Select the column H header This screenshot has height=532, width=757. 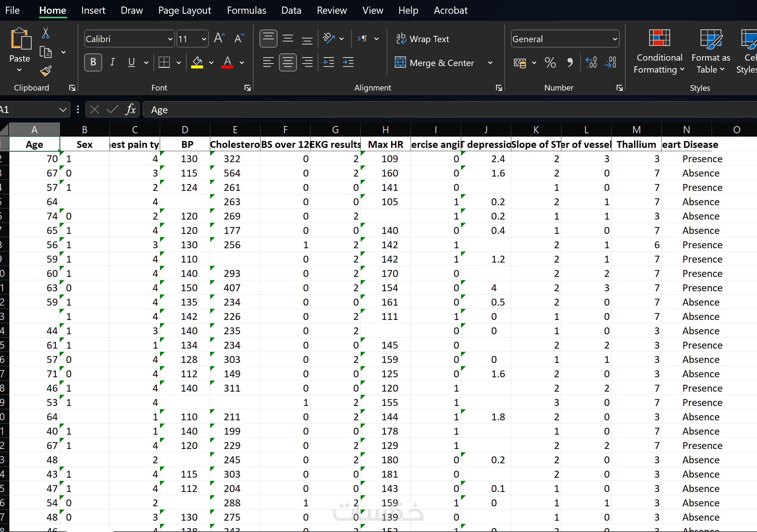[x=385, y=130]
